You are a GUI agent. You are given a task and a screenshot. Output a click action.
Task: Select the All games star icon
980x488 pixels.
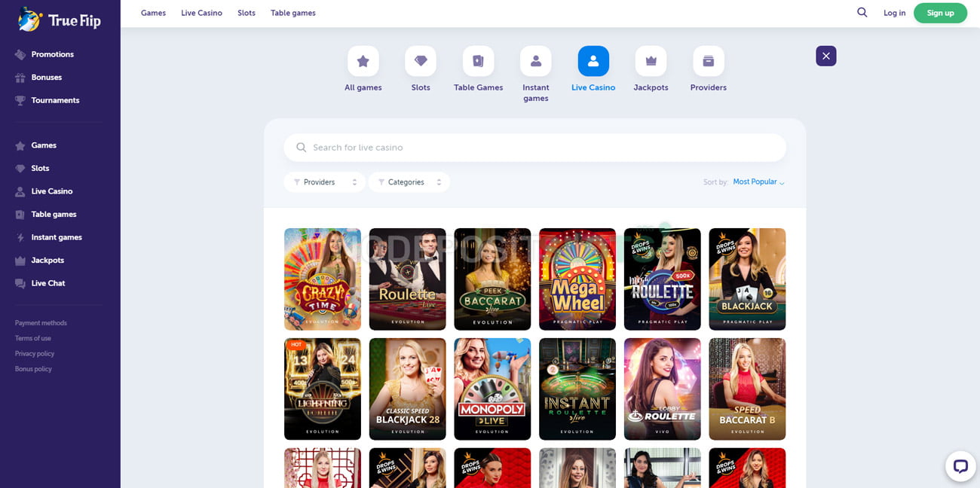[363, 61]
